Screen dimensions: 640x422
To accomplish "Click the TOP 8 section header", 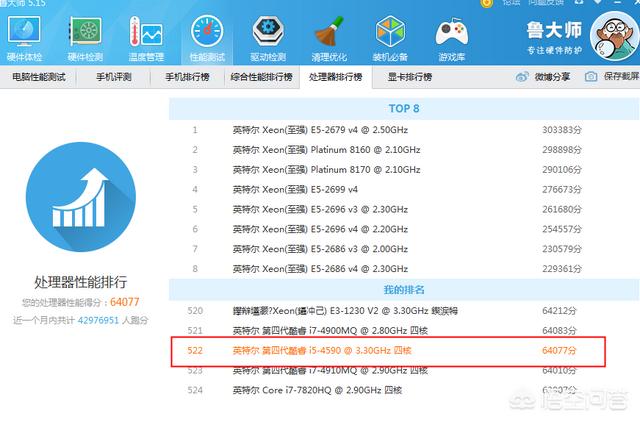I will coord(404,109).
